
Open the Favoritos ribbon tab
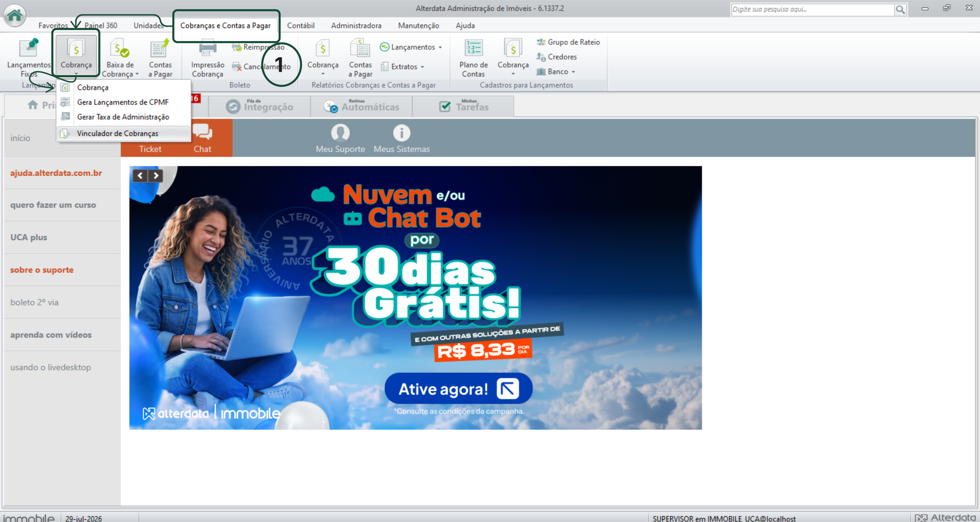click(53, 26)
